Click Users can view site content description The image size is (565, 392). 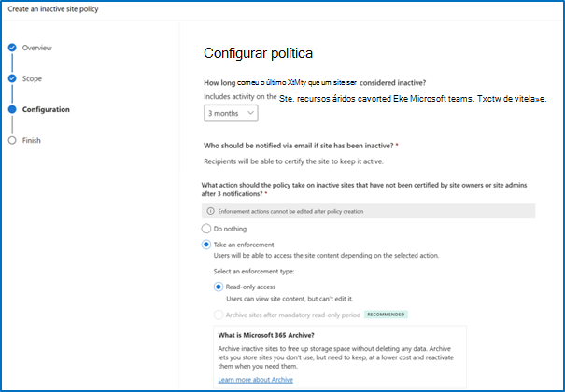click(x=290, y=299)
